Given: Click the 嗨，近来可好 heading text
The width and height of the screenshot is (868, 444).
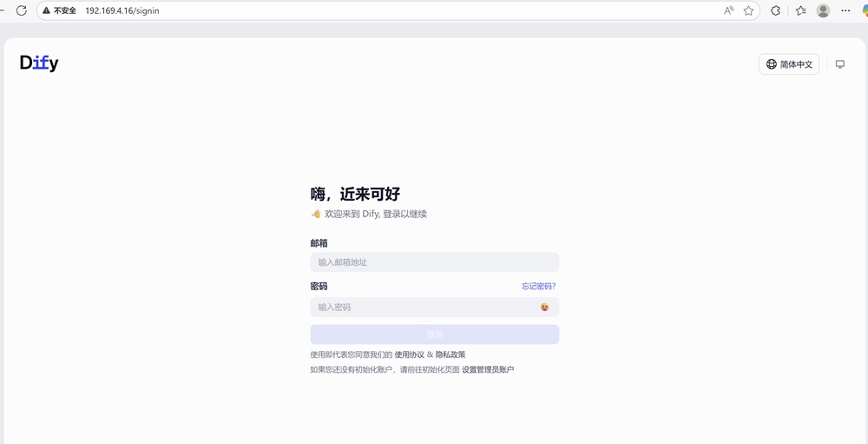Looking at the screenshot, I should [355, 194].
